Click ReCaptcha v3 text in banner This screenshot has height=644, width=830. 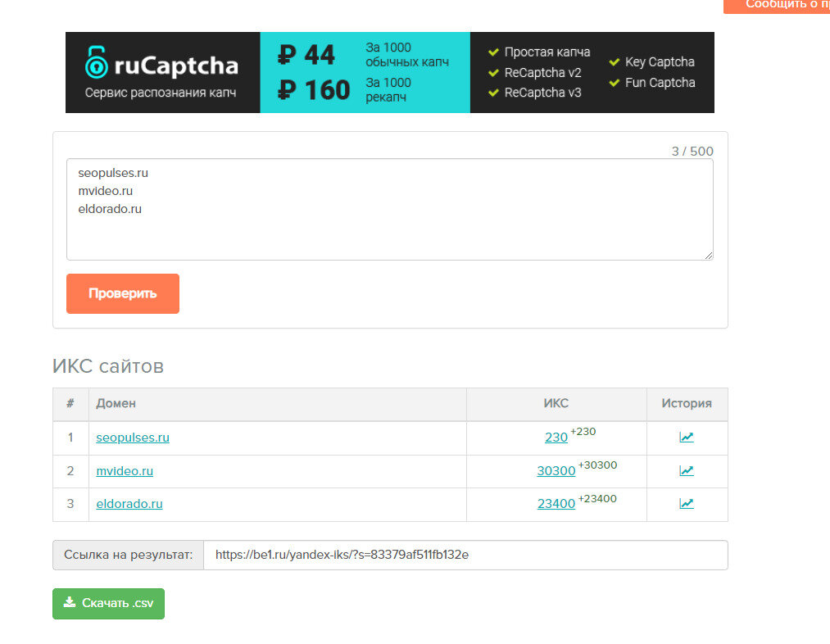[542, 93]
